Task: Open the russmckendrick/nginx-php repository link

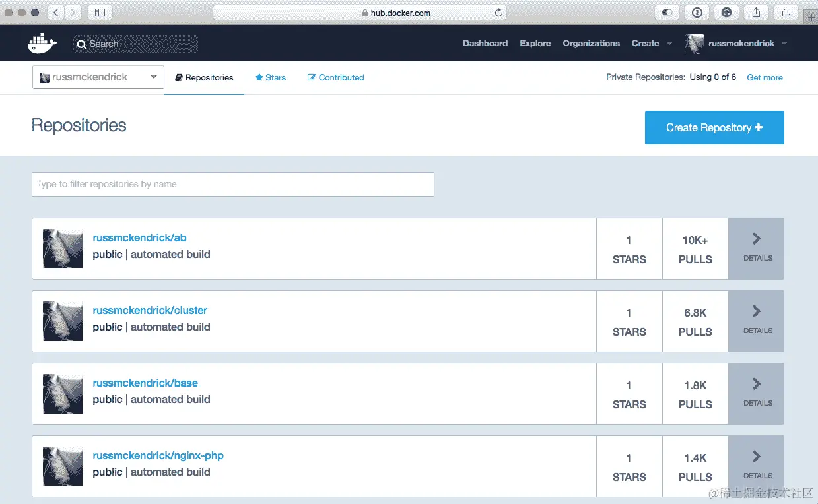Action: click(158, 456)
